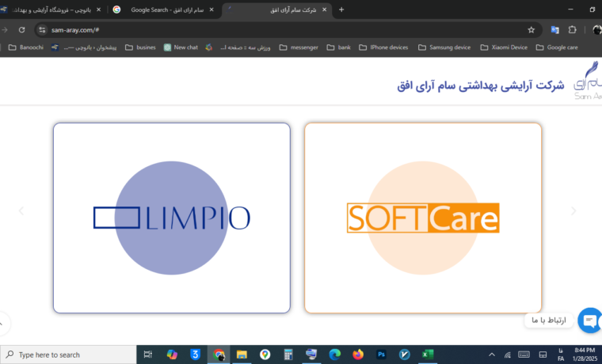Screen dimensions: 602x364
Task: Open Photoshop from the taskbar
Action: coord(381,355)
